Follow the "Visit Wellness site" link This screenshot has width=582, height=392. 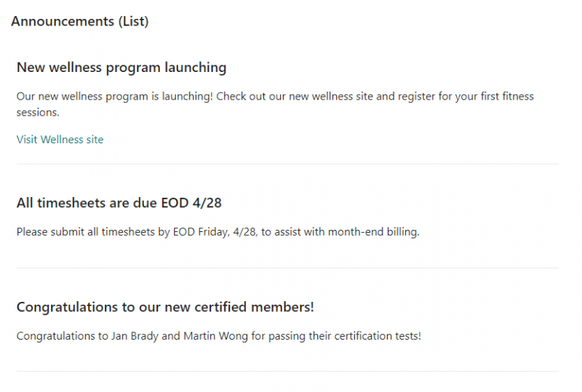click(x=60, y=140)
